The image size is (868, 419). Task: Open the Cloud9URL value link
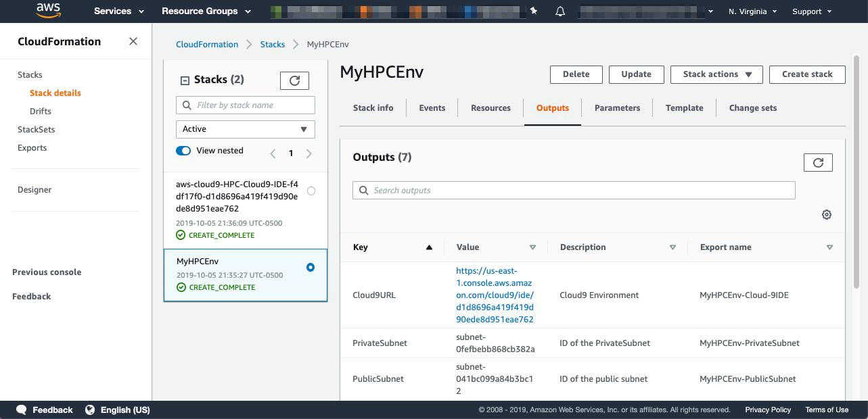[x=495, y=295]
